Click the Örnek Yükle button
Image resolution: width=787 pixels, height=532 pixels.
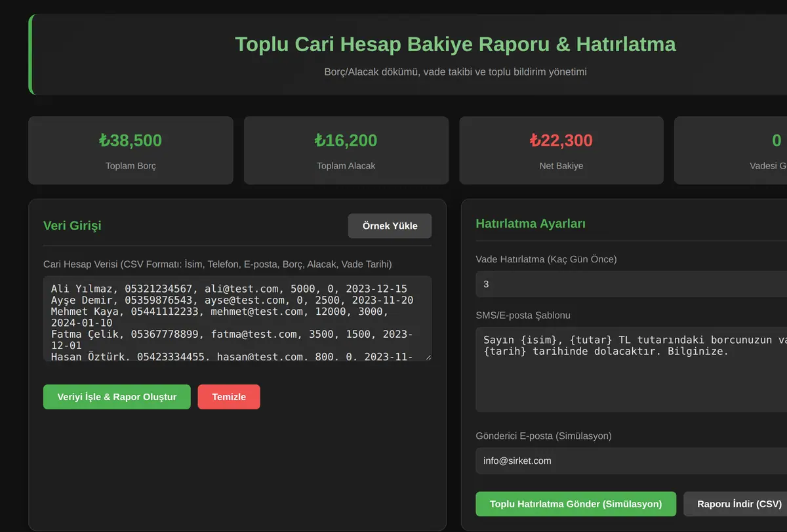390,226
